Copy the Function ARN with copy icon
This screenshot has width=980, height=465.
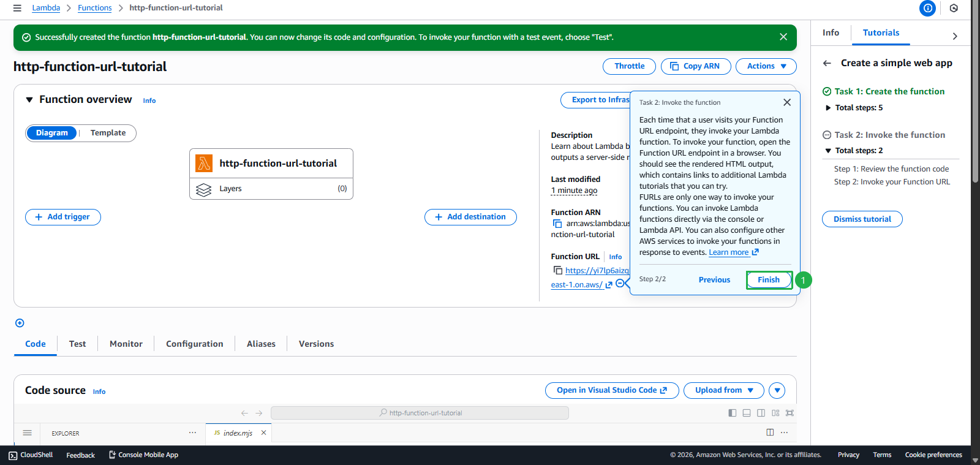[557, 224]
